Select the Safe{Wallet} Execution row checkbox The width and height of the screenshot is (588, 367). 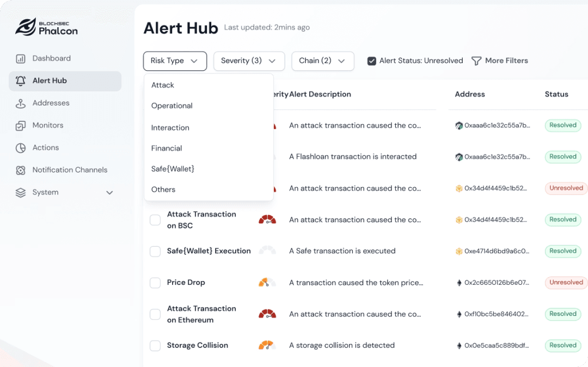click(x=155, y=252)
